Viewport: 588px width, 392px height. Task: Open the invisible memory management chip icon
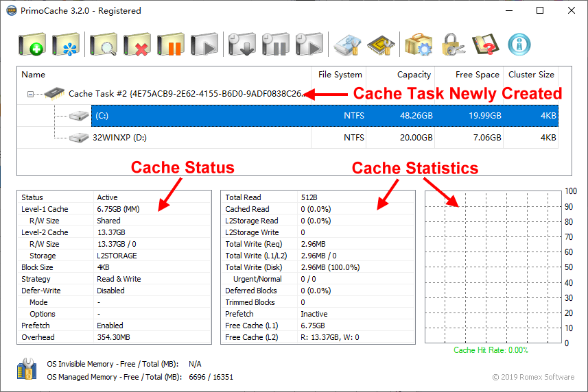point(381,45)
